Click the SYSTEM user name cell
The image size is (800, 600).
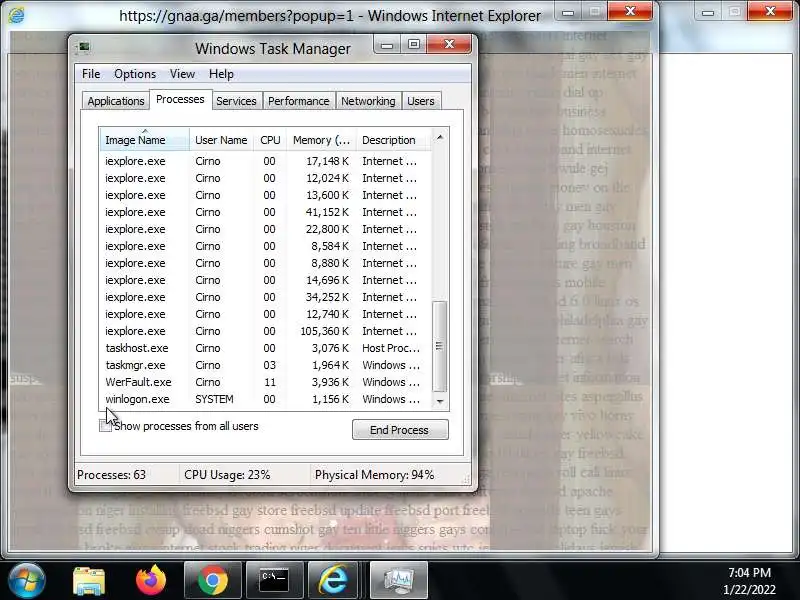[x=214, y=399]
